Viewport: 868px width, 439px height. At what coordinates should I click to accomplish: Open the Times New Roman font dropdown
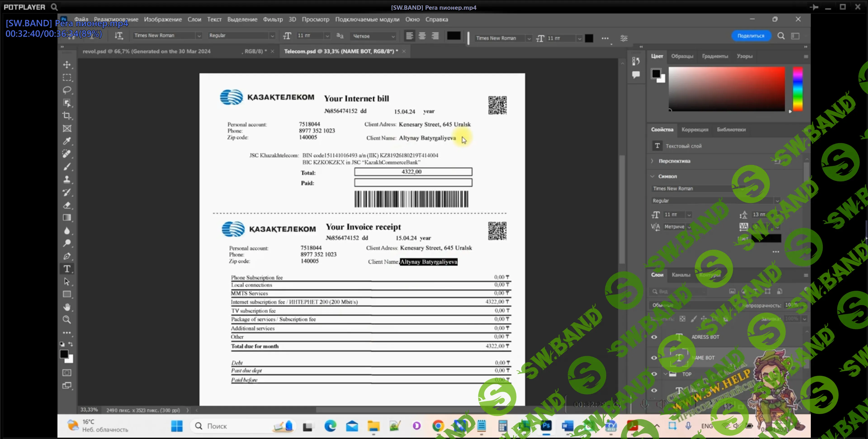point(199,36)
